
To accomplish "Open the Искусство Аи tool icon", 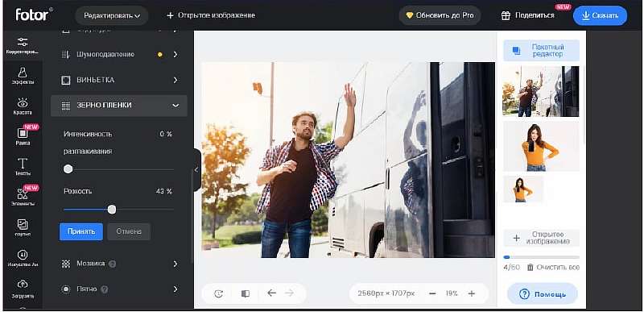I will click(x=23, y=258).
